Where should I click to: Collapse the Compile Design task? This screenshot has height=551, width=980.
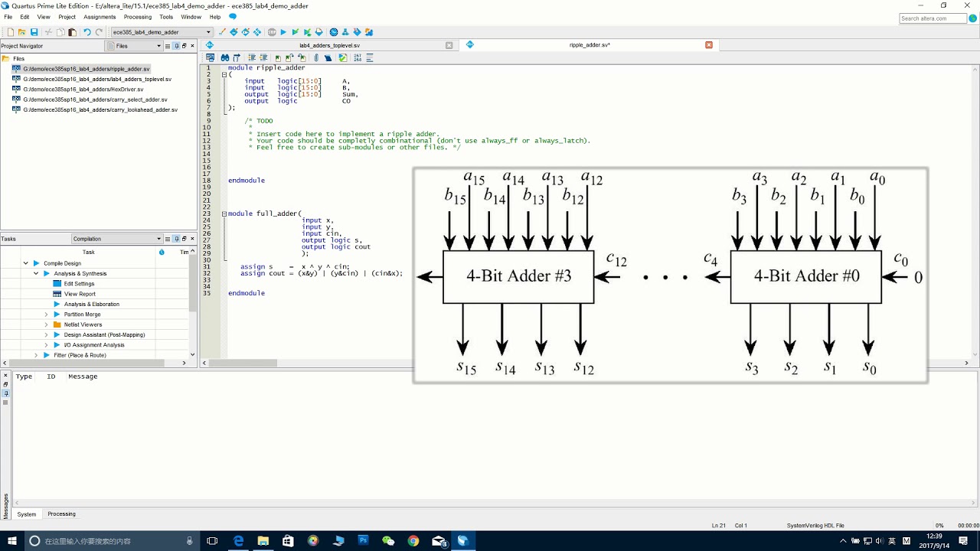[25, 263]
